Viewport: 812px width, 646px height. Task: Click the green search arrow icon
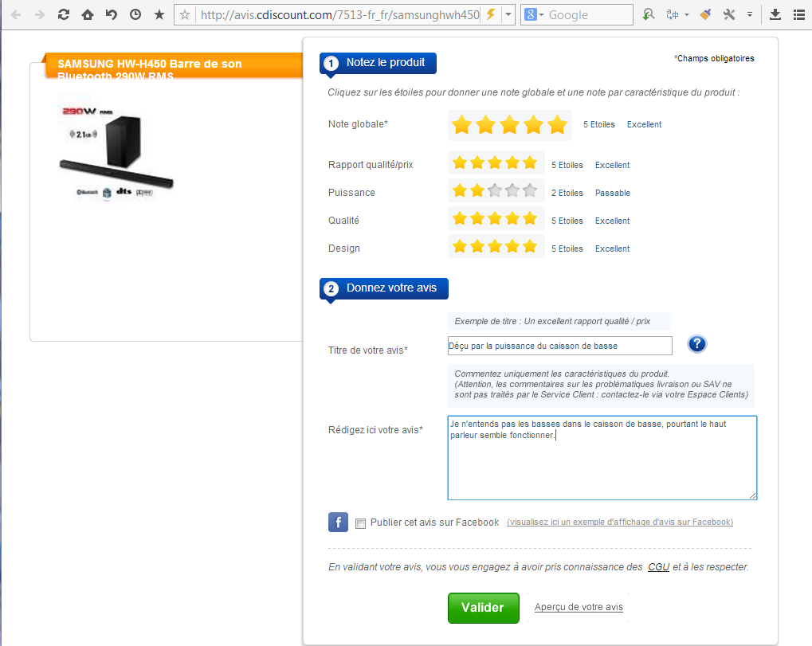click(x=648, y=14)
